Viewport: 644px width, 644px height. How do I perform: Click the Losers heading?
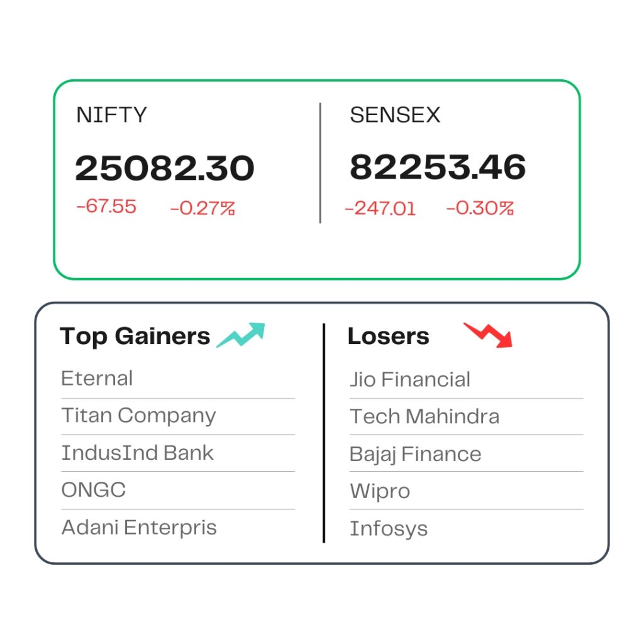pyautogui.click(x=389, y=336)
